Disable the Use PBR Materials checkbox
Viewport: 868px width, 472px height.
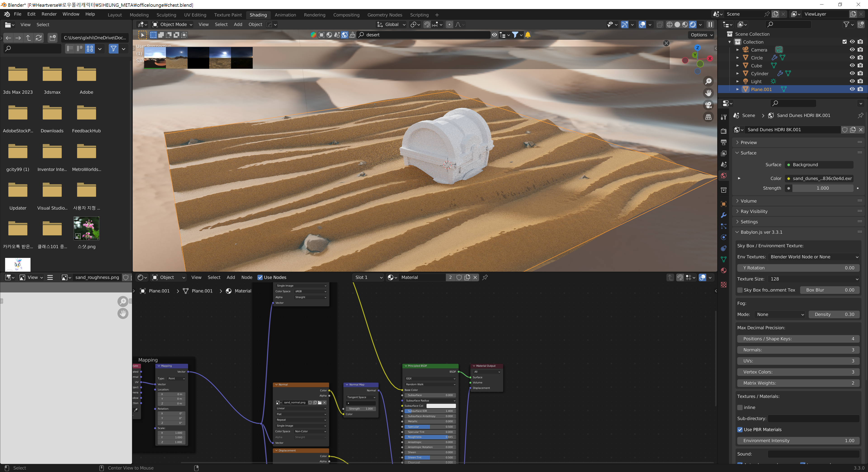740,430
